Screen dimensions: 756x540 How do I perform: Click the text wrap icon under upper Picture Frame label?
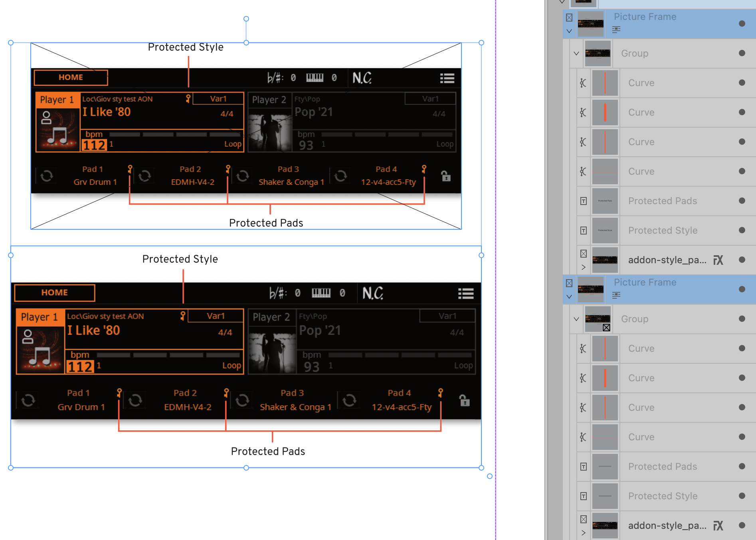(x=616, y=30)
